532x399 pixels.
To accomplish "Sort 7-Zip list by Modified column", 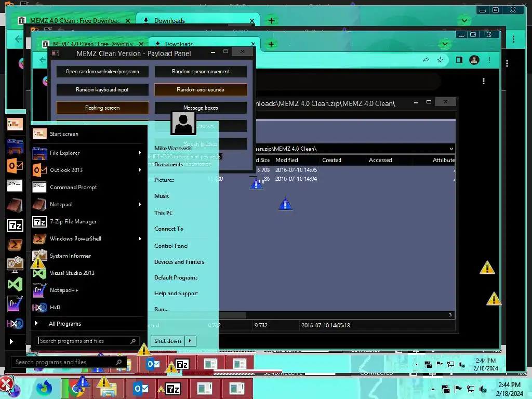I will (x=296, y=160).
